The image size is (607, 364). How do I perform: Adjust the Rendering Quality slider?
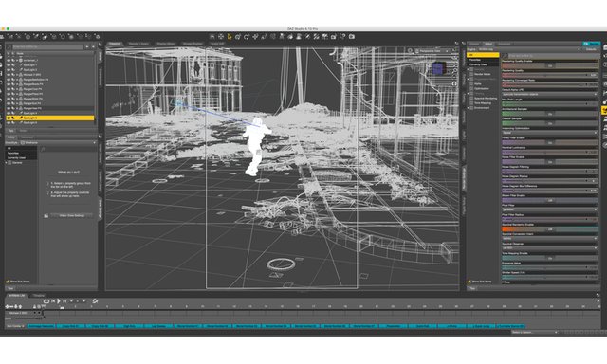(x=550, y=75)
